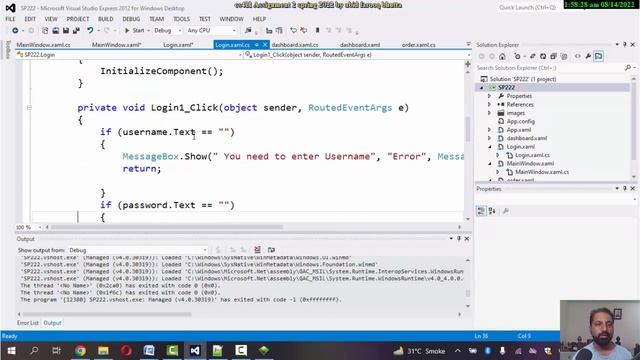Select App.config in Solution Explorer
Image resolution: width=640 pixels, height=360 pixels.
tap(520, 121)
